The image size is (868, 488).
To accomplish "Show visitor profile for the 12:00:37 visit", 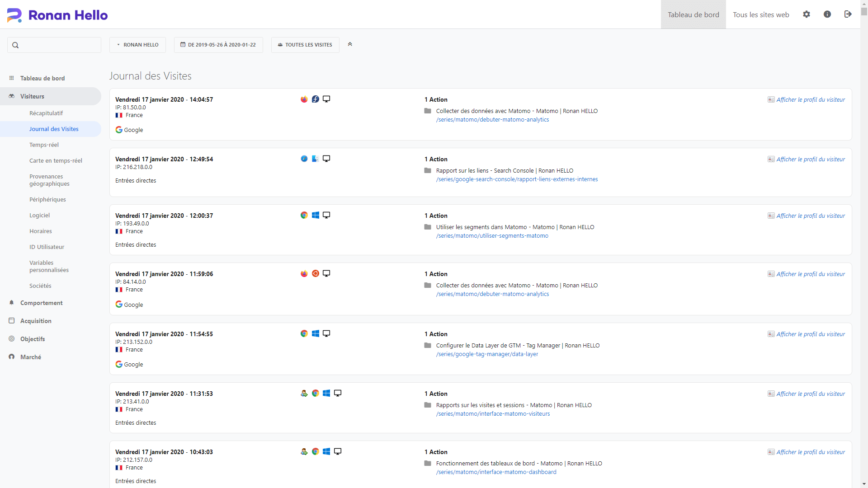I will (810, 216).
